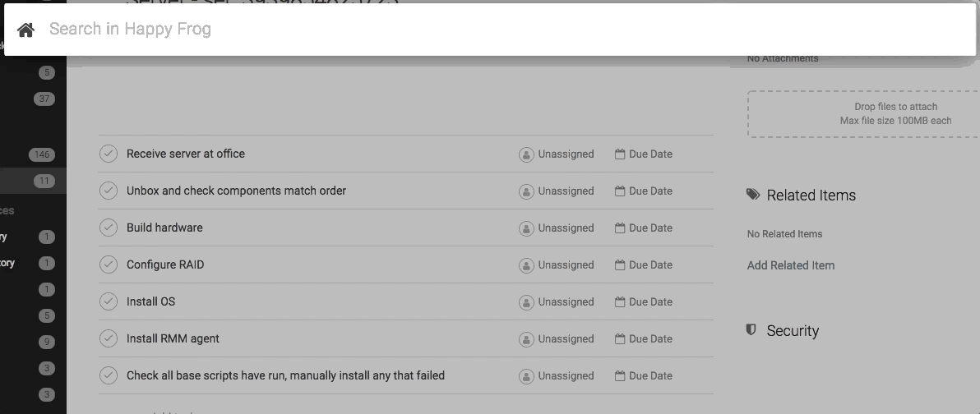The image size is (980, 414).
Task: Click the Security shield icon
Action: click(x=751, y=330)
